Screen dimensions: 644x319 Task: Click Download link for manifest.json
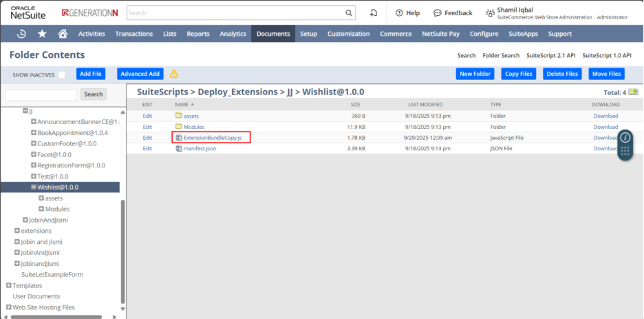pos(605,148)
